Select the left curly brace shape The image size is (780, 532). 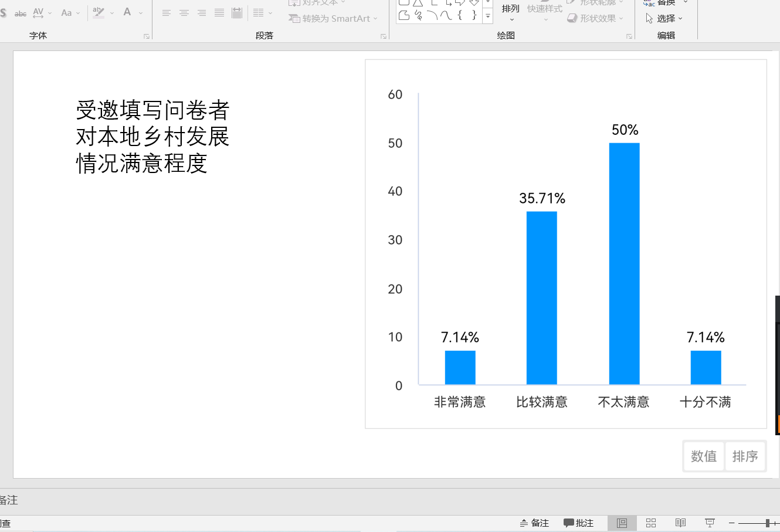pos(460,15)
